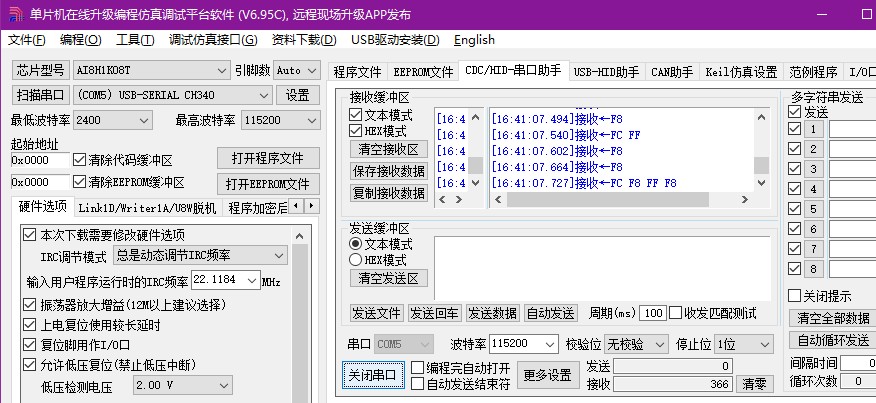
Task: Switch to the EEPROM文件 tab
Action: click(423, 72)
